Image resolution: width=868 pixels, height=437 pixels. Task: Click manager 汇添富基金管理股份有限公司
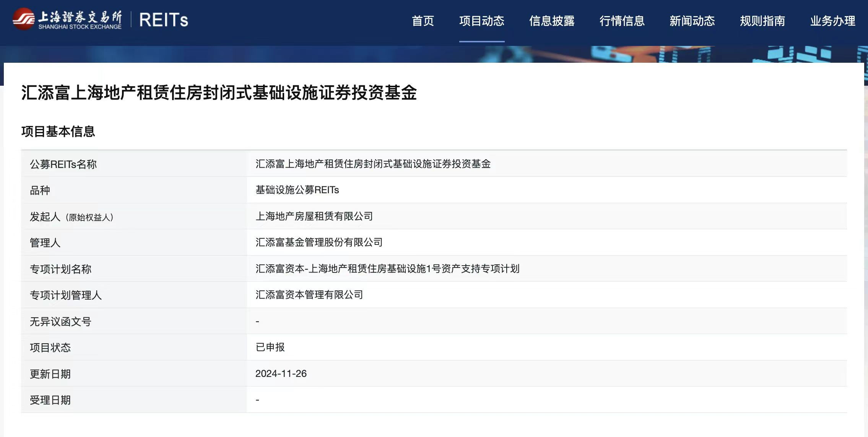(x=319, y=242)
